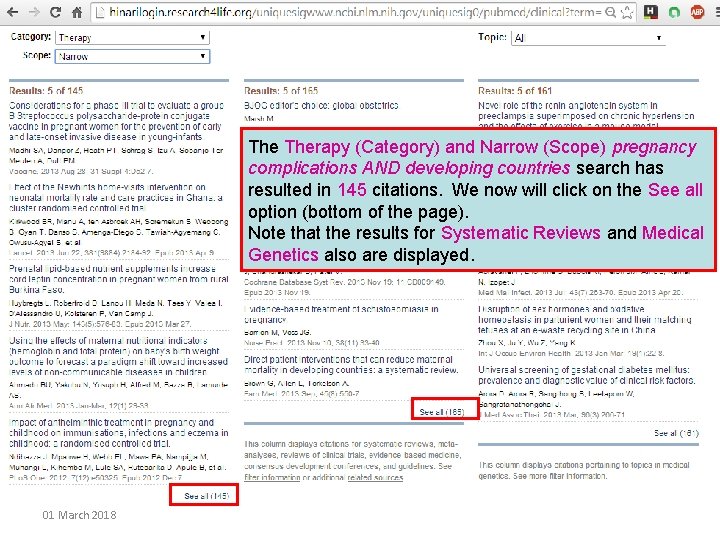Click See all (161) link
This screenshot has height=540, width=720.
coord(676,433)
